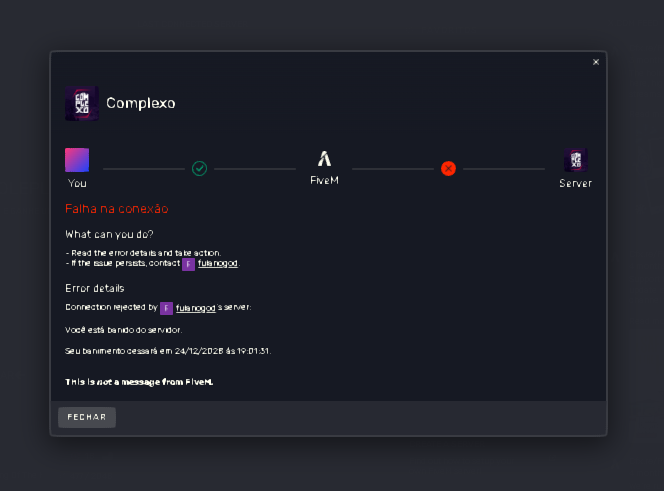Click the purple F avatar after 'rejected by'
664x491 pixels.
point(166,308)
